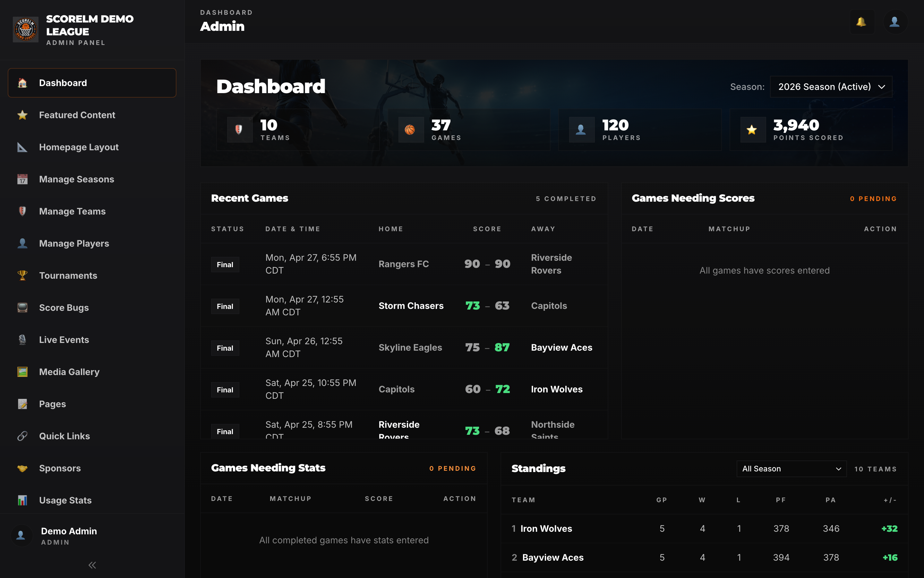
Task: Click the Usage Stats bar chart icon
Action: [x=22, y=500]
